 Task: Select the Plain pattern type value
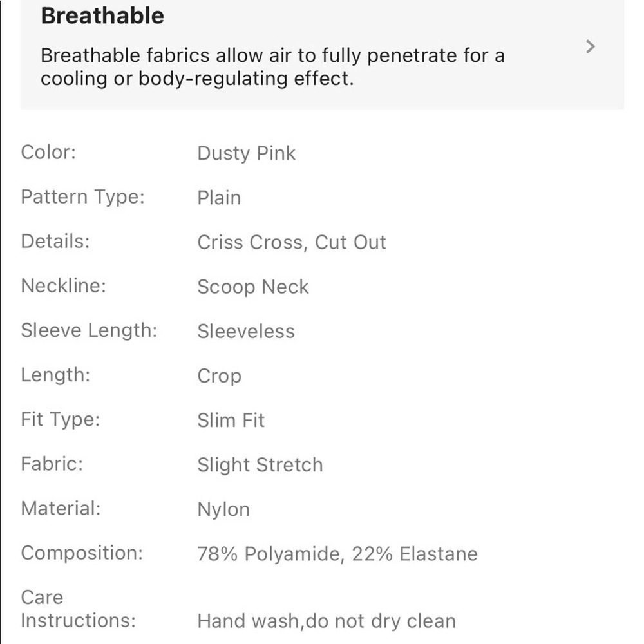[219, 198]
